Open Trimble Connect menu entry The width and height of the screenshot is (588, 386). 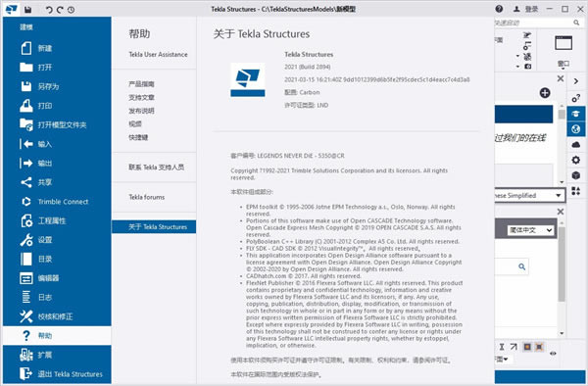coord(57,202)
